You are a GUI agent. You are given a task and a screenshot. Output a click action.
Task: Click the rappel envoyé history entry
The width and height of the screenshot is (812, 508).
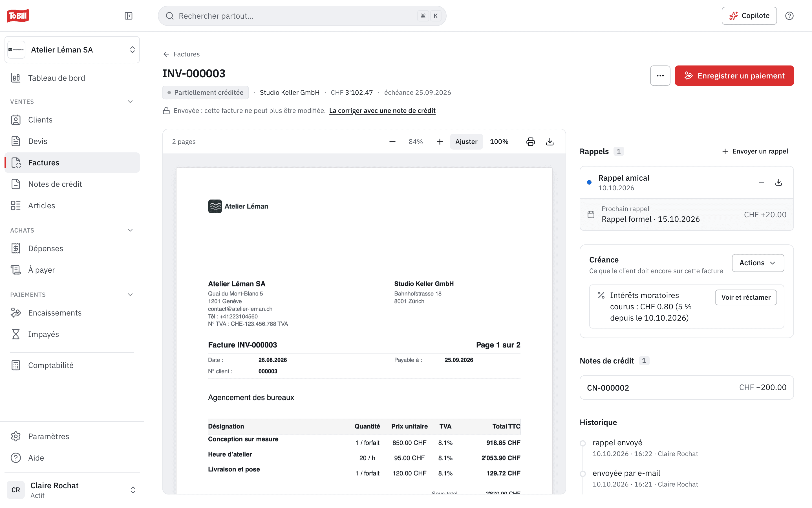(617, 443)
